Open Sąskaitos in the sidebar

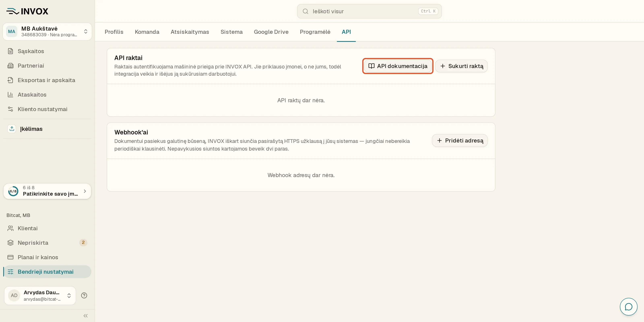(x=47, y=51)
